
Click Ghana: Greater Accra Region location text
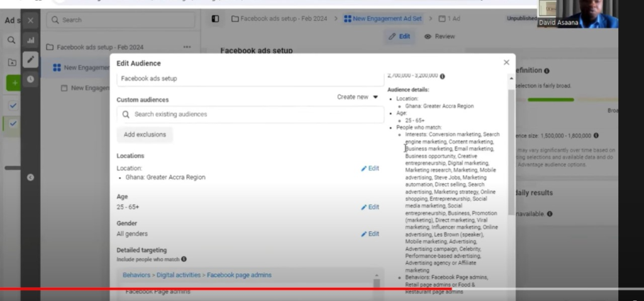(x=165, y=177)
